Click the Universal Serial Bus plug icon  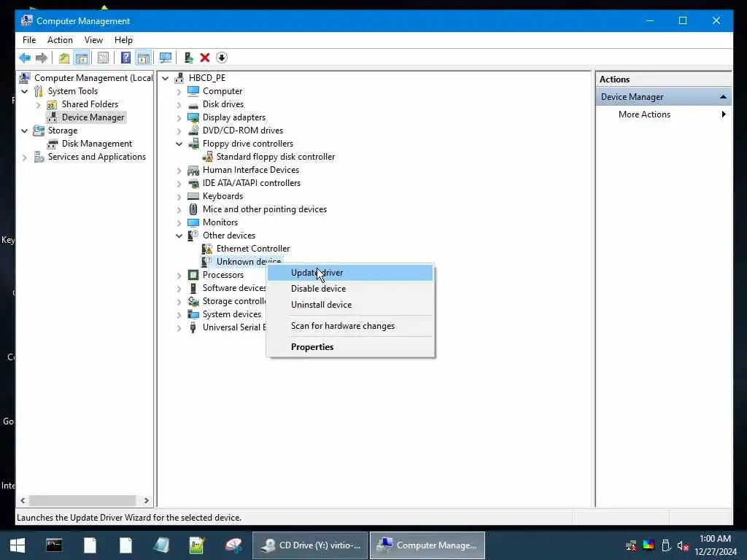tap(193, 327)
